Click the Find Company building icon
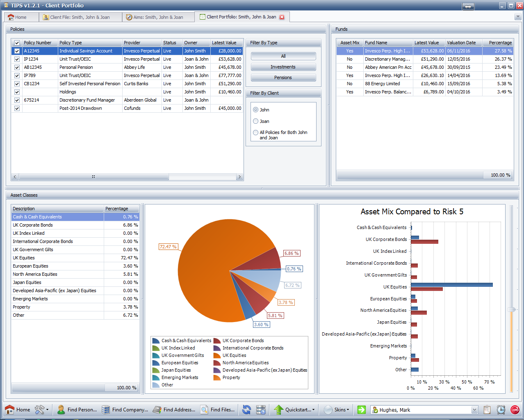Image resolution: width=524 pixels, height=420 pixels. tap(106, 409)
